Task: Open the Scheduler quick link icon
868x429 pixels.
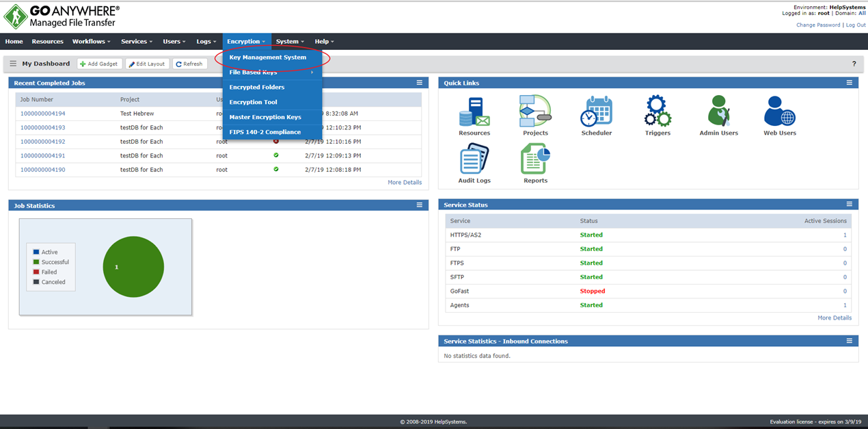Action: [x=597, y=111]
